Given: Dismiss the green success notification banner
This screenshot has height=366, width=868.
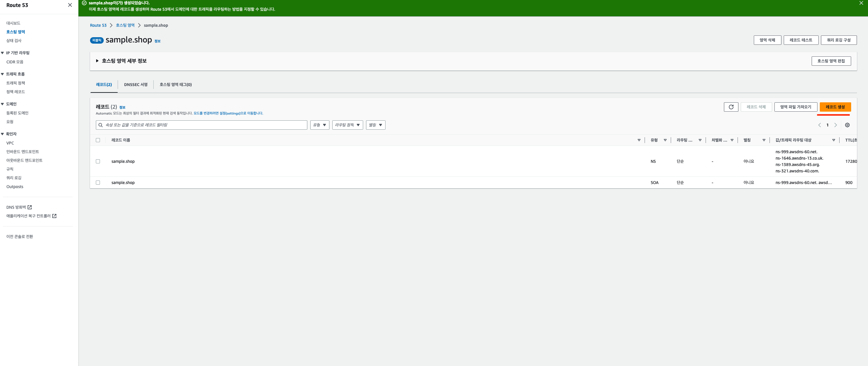Looking at the screenshot, I should [861, 3].
